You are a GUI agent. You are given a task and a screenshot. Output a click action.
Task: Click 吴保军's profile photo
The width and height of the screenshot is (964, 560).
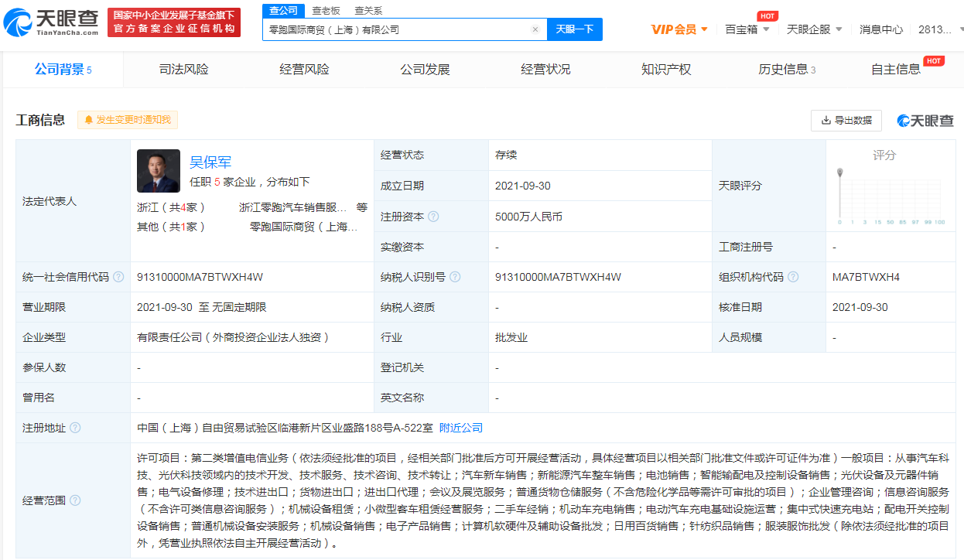(x=159, y=171)
